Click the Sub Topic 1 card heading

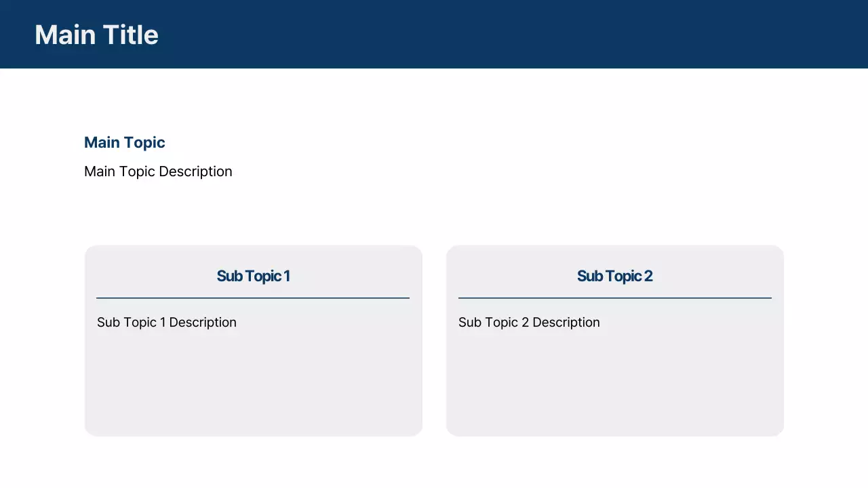(x=253, y=276)
